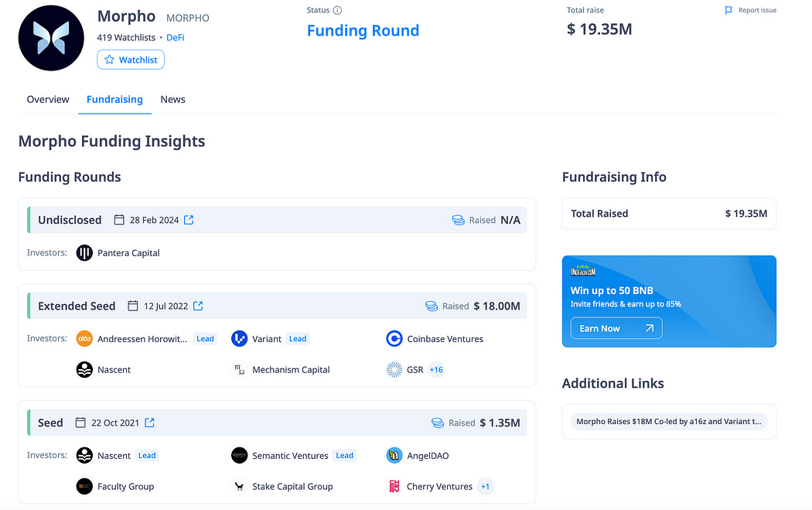The image size is (812, 510).
Task: Click the Undisclosed round title
Action: [x=70, y=220]
